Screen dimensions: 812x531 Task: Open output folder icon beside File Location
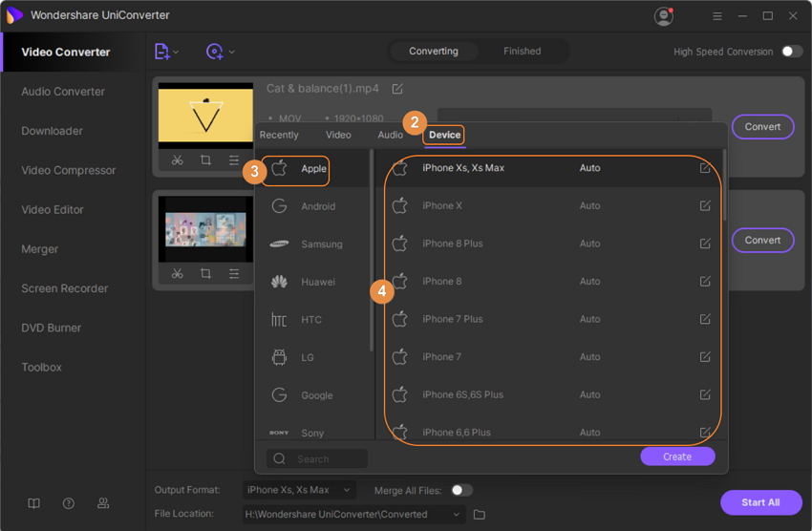pyautogui.click(x=480, y=515)
